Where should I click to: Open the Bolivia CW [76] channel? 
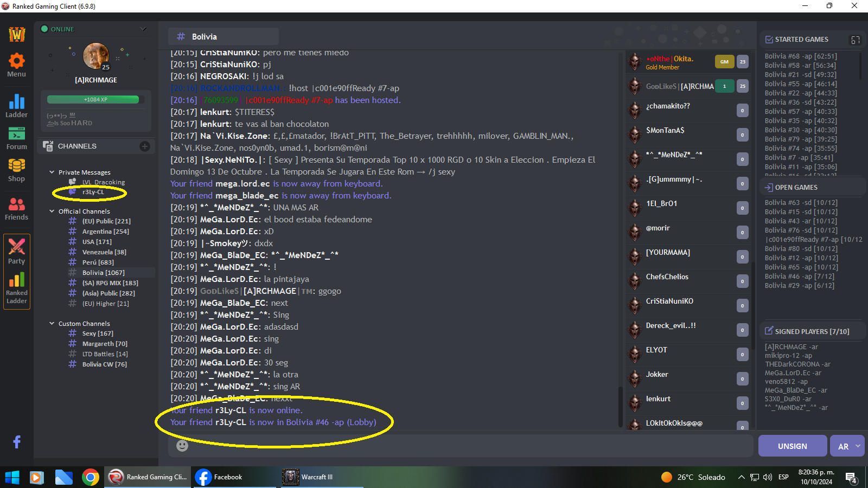(x=104, y=364)
